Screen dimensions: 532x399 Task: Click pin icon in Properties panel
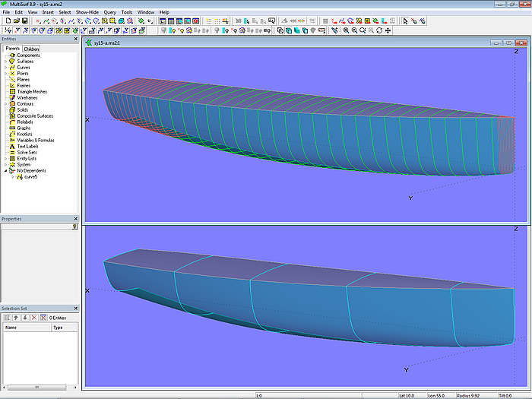(75, 226)
